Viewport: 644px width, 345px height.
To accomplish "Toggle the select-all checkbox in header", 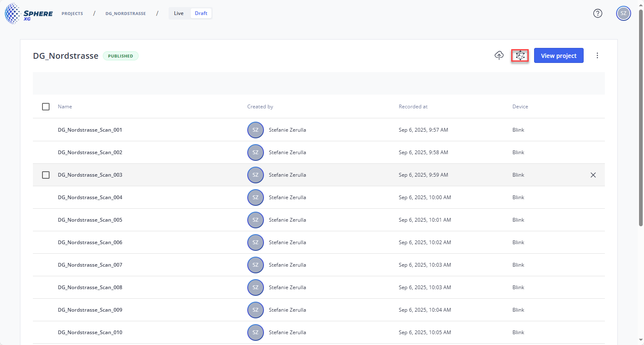I will pyautogui.click(x=46, y=107).
